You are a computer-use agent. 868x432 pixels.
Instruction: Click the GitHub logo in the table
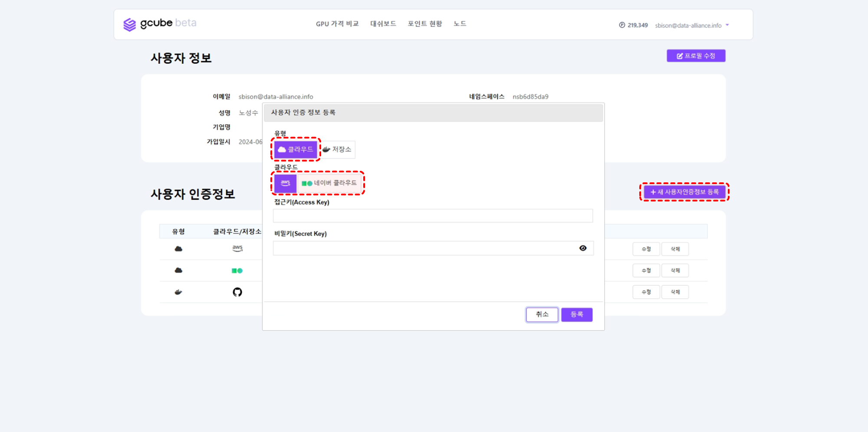coord(237,292)
